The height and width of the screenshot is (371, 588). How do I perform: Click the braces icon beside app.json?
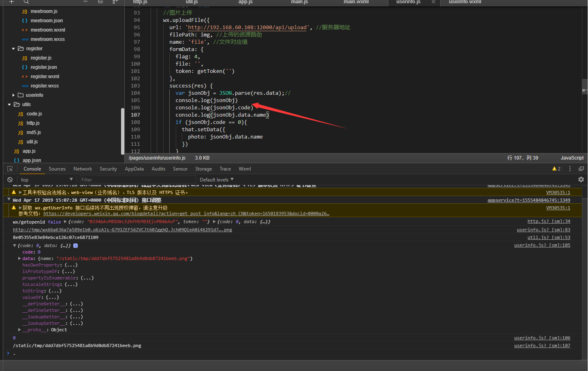tap(17, 160)
